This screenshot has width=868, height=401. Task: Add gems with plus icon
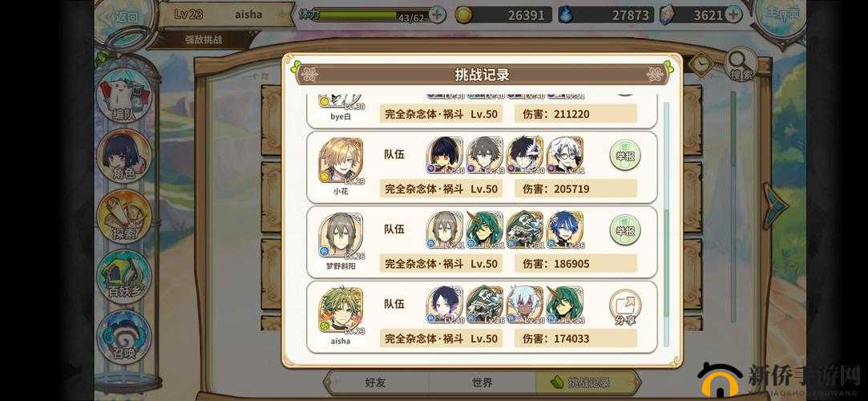733,15
